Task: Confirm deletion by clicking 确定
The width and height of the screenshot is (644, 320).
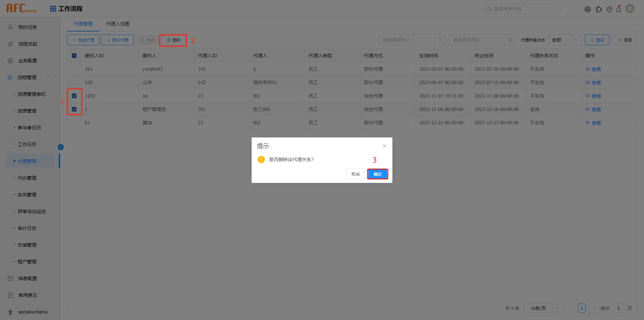Action: point(377,174)
